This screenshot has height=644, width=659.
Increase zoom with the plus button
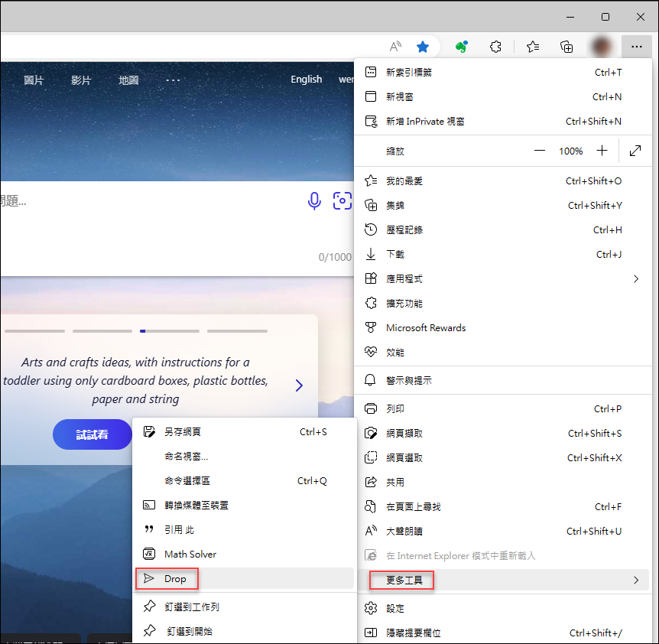(x=602, y=151)
